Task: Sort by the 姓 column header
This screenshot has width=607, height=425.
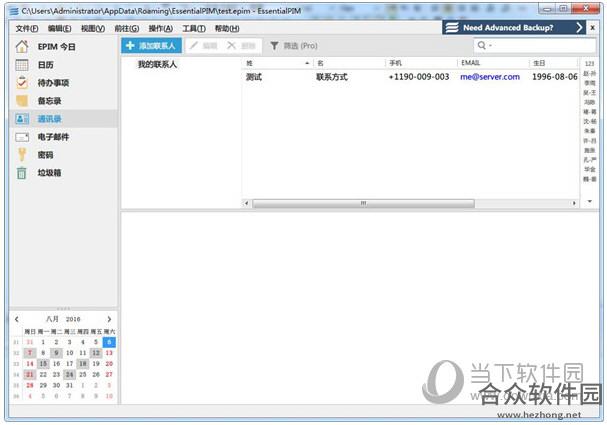Action: [x=277, y=63]
